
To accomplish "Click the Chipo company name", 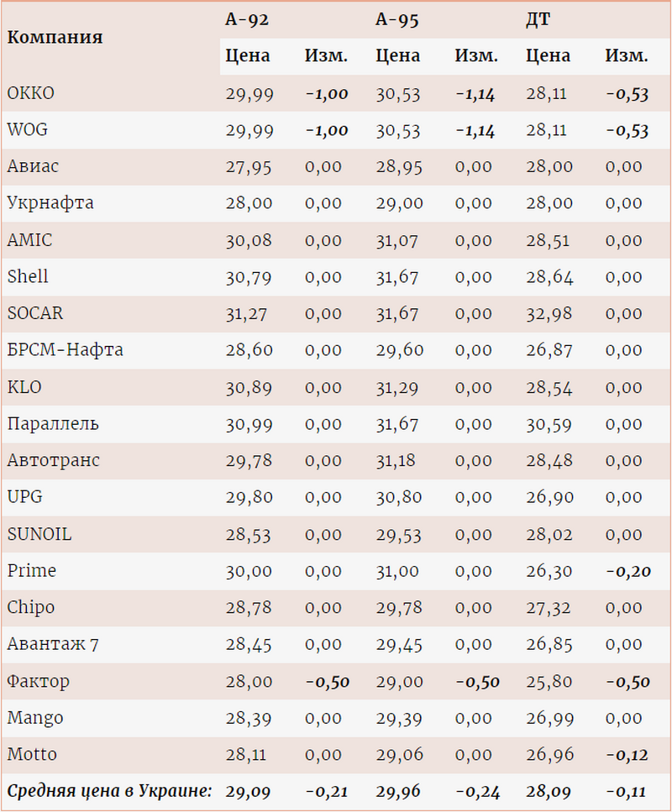I will click(x=32, y=607).
